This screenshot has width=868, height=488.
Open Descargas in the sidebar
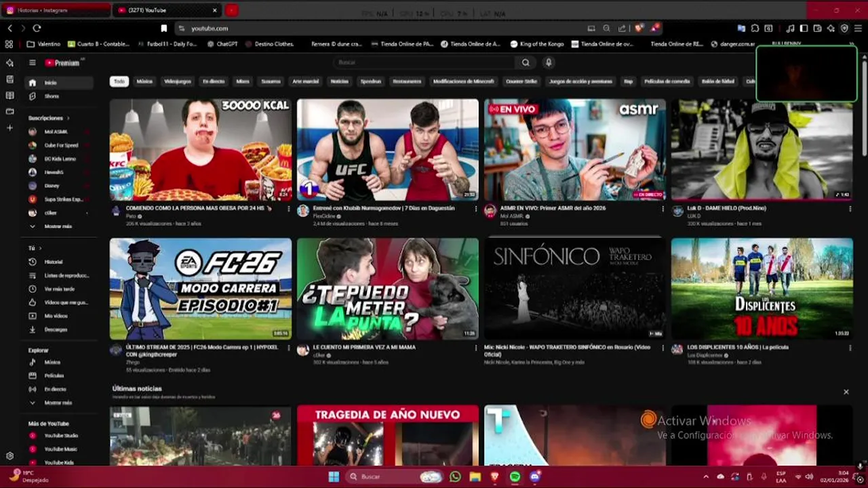pyautogui.click(x=58, y=329)
